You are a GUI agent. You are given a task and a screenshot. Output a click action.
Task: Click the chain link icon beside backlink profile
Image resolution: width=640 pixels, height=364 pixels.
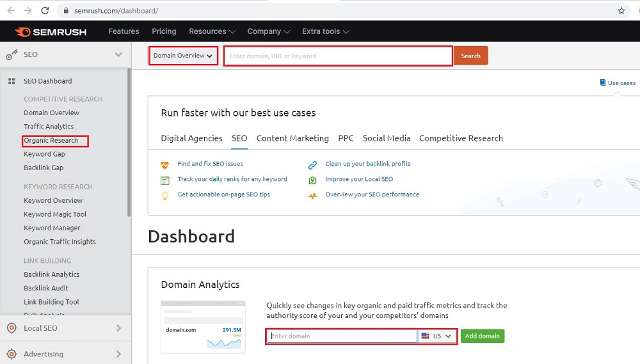coord(312,165)
